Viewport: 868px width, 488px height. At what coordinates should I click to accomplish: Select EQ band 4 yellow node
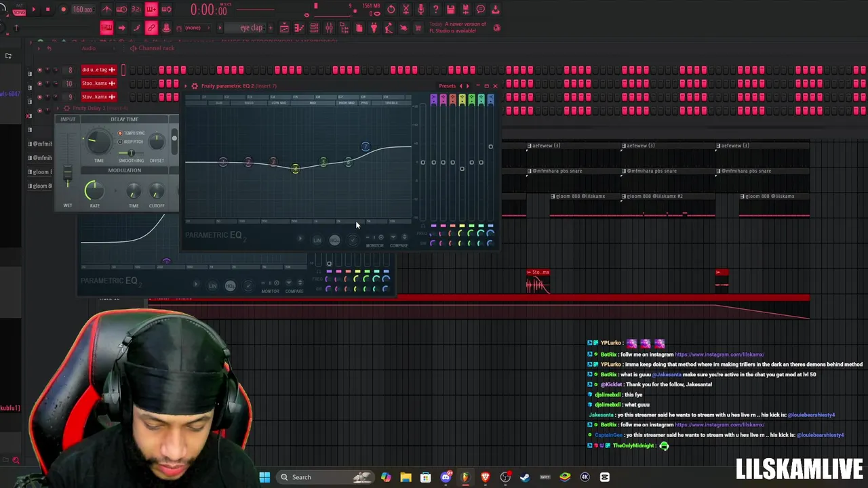coord(295,168)
